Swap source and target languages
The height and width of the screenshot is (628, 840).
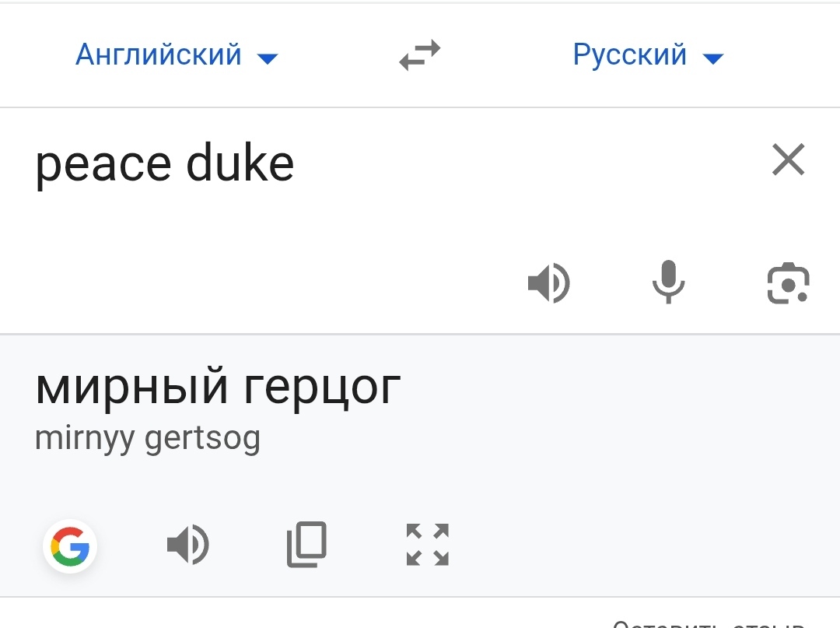click(419, 55)
